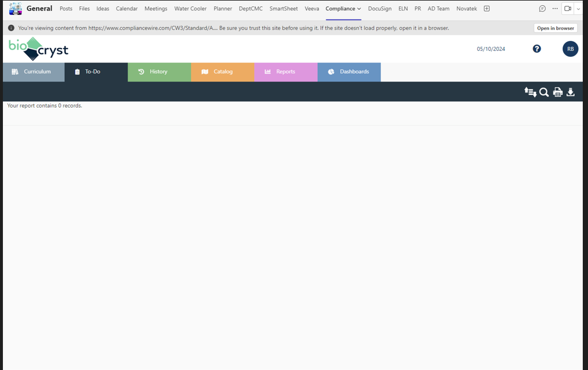Open the more options ellipsis menu
Viewport: 588px width, 370px height.
[554, 8]
